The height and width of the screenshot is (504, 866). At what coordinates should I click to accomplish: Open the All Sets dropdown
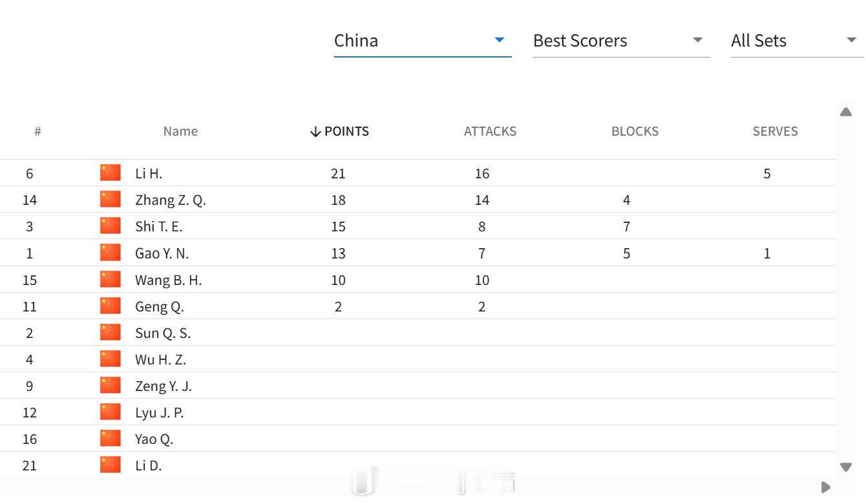click(797, 41)
